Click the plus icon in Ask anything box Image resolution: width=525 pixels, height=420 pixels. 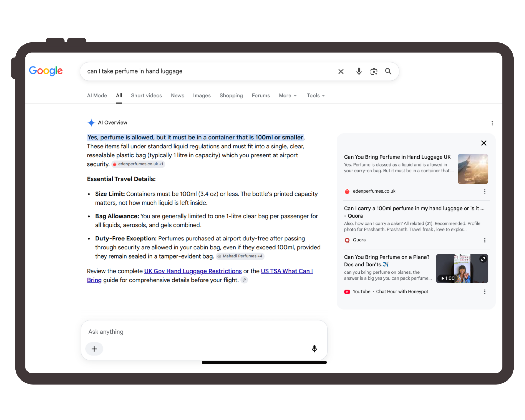[x=94, y=349]
